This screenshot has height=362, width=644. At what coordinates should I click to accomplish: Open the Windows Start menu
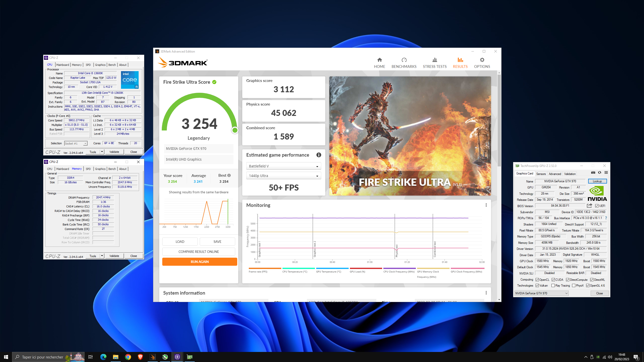coord(6,357)
